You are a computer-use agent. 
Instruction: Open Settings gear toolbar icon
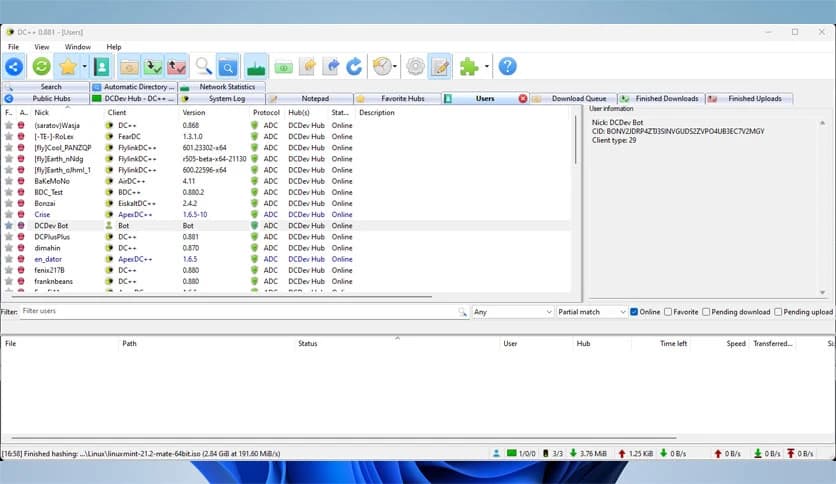coord(415,67)
